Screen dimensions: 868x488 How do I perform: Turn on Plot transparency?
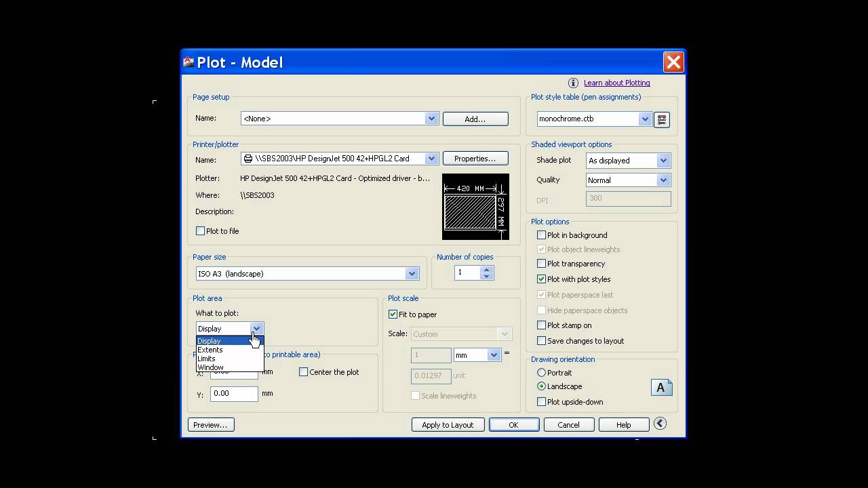541,264
